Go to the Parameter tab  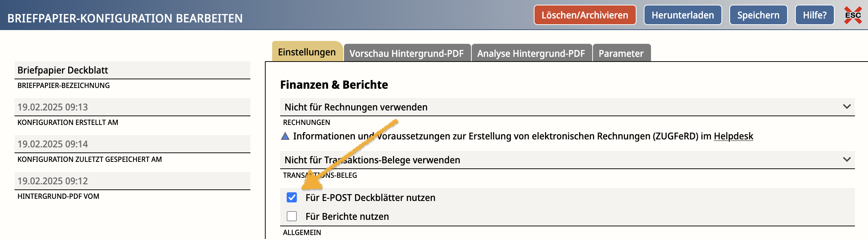coord(621,53)
